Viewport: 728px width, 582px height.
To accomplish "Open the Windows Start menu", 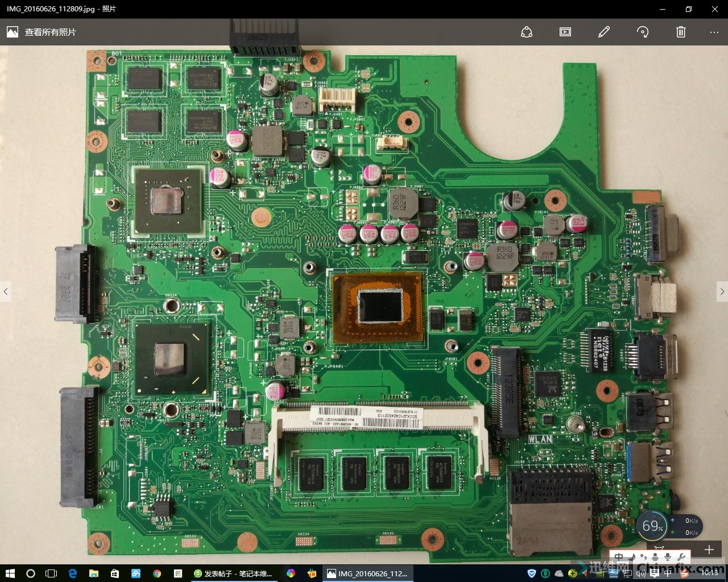I will (10, 573).
